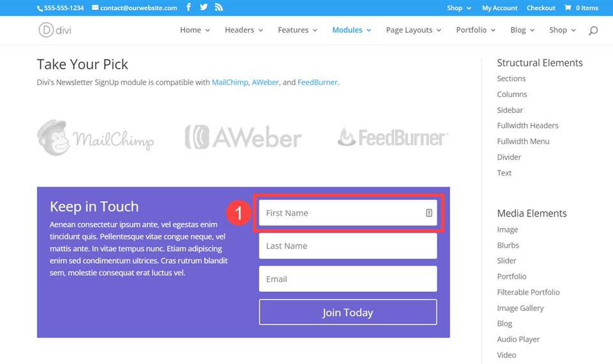
Task: Click the search magnifier icon
Action: coord(593,31)
